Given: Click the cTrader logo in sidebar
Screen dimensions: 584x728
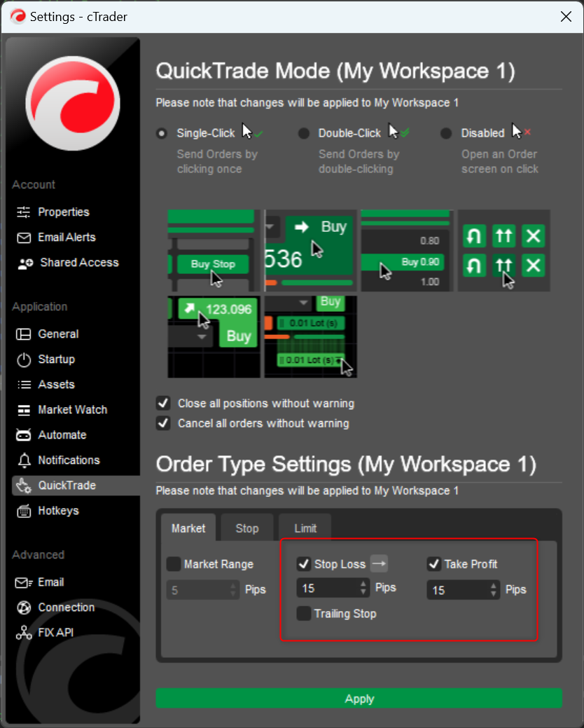Looking at the screenshot, I should tap(73, 104).
